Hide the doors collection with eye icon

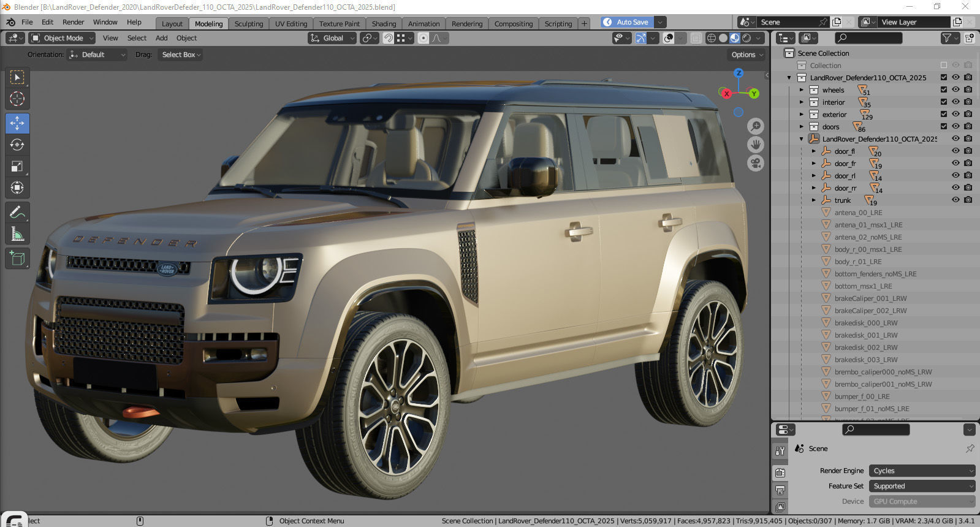click(x=955, y=126)
